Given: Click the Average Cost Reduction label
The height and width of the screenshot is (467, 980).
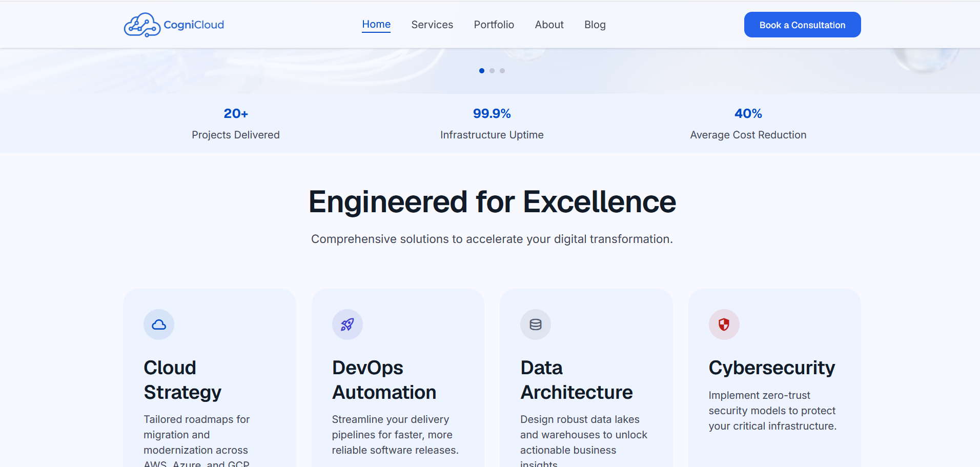Looking at the screenshot, I should pyautogui.click(x=748, y=135).
